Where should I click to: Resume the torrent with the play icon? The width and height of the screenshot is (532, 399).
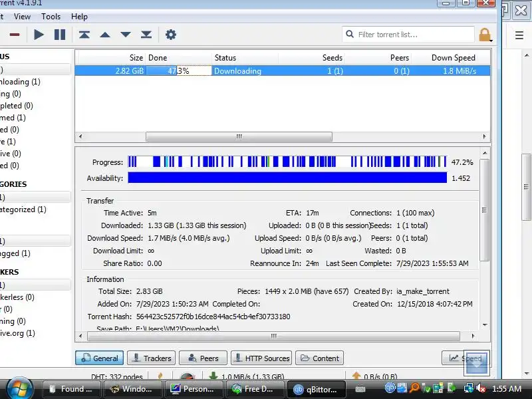click(39, 35)
